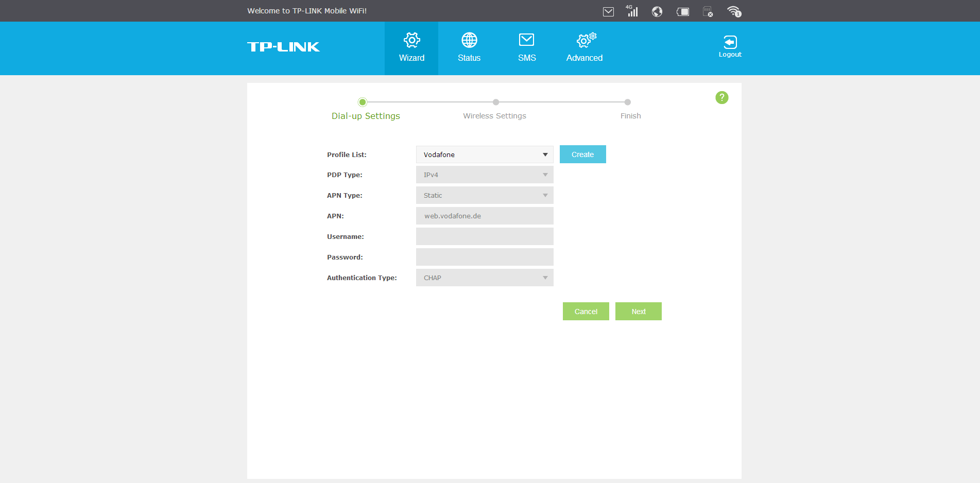Expand the Authentication Type dropdown
Viewport: 980px width, 483px height.
485,278
